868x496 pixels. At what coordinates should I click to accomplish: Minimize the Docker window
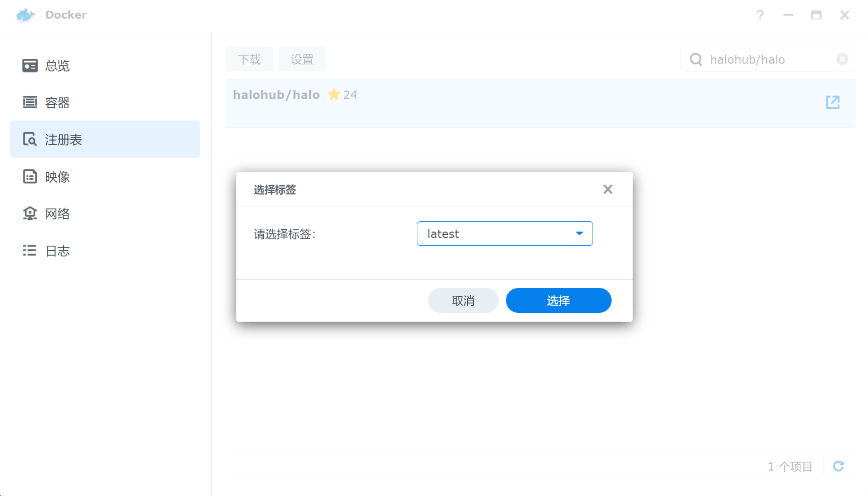click(x=788, y=15)
